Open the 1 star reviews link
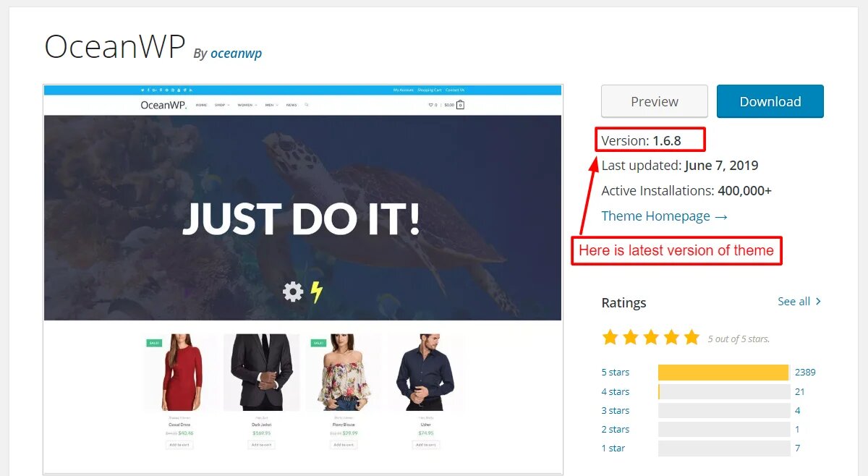868x476 pixels. tap(613, 448)
